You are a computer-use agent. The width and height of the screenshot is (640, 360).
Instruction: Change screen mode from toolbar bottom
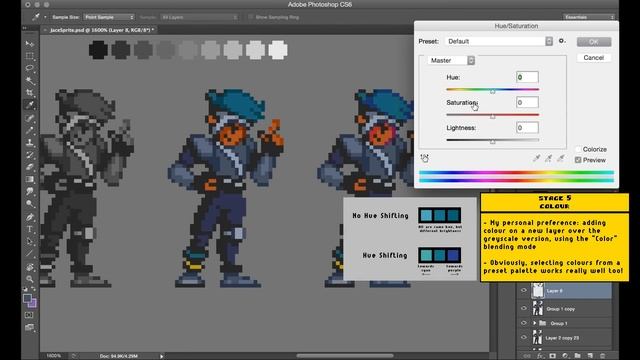point(29,327)
